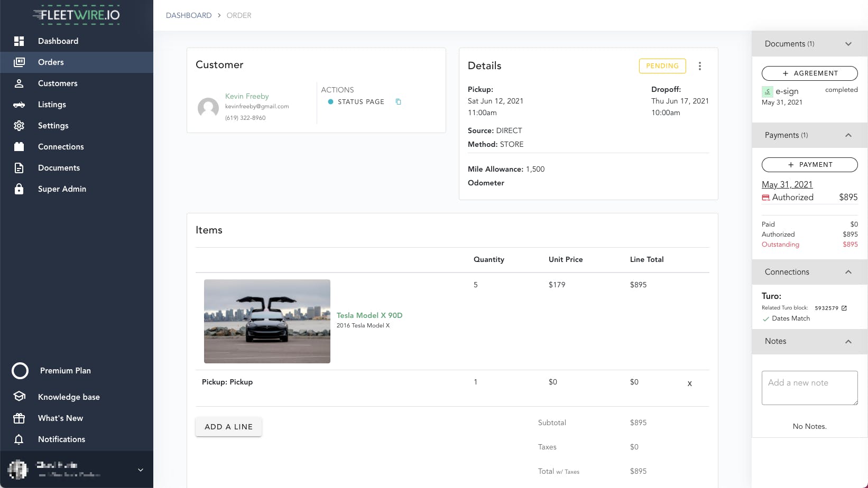This screenshot has height=488, width=868.
Task: Collapse the Documents panel chevron
Action: (848, 44)
